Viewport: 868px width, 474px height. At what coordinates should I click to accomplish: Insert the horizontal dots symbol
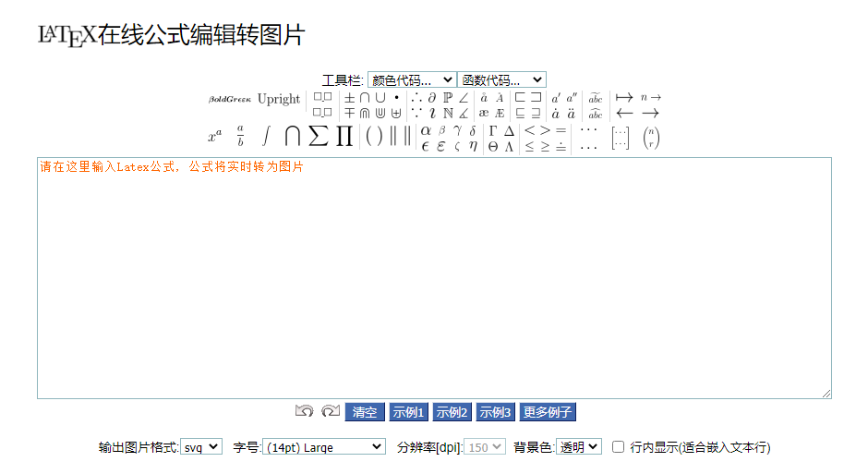[x=588, y=131]
